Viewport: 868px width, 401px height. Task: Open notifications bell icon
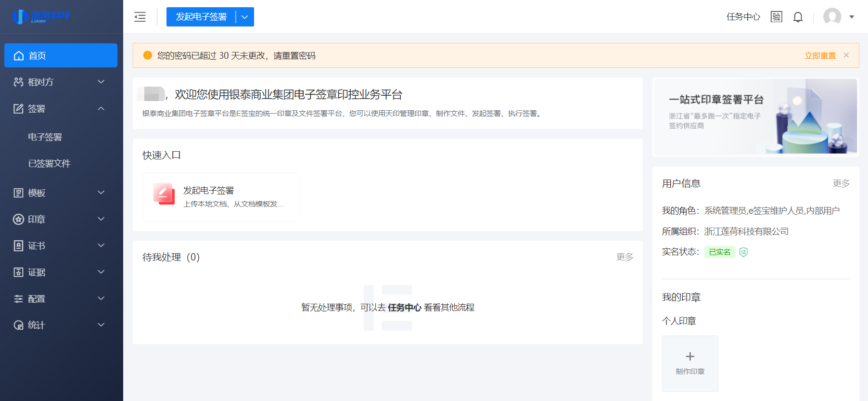(798, 17)
